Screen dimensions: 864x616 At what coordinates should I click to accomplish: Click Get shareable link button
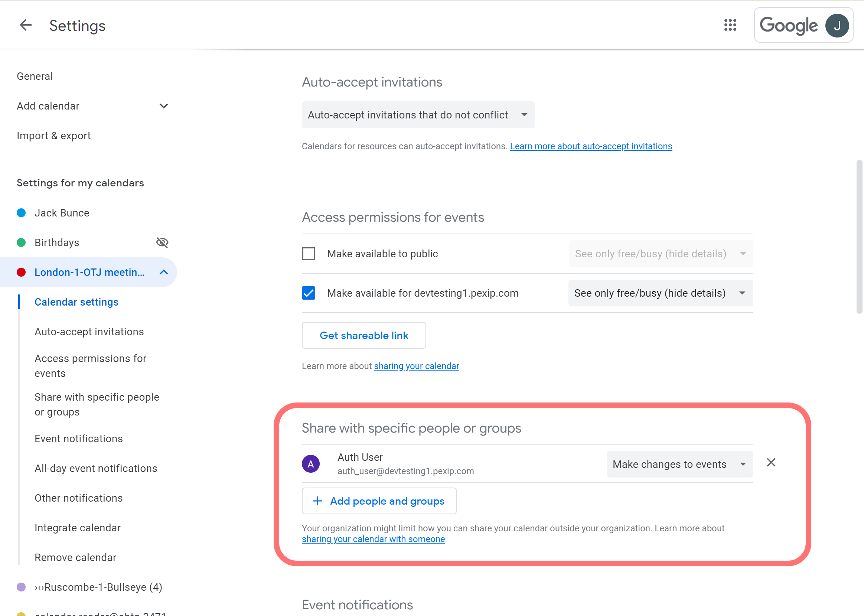(x=363, y=335)
